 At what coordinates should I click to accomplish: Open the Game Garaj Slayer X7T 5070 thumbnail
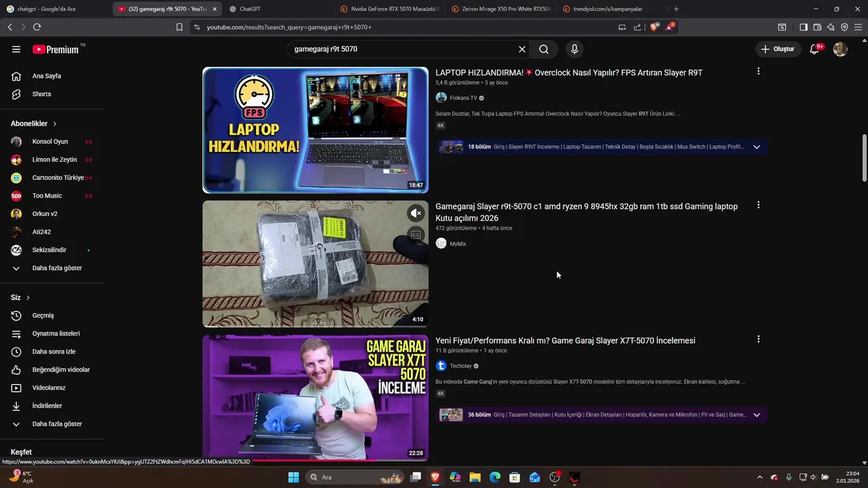click(x=315, y=398)
